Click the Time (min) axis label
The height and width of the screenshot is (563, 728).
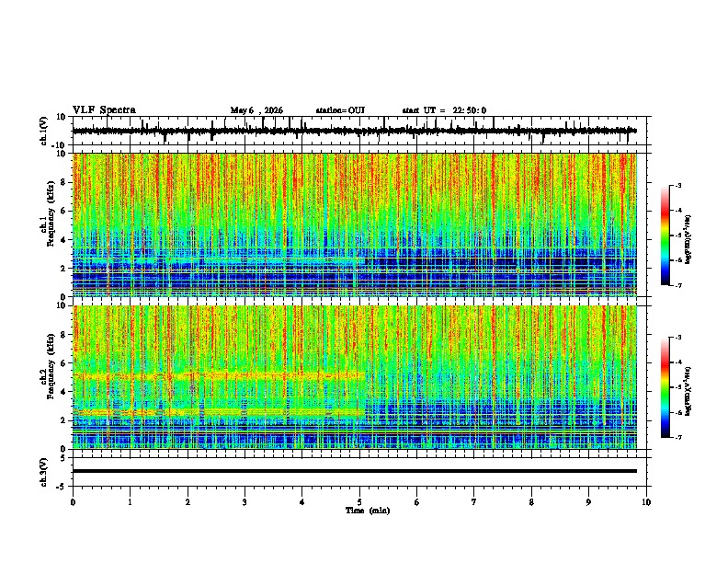368,511
